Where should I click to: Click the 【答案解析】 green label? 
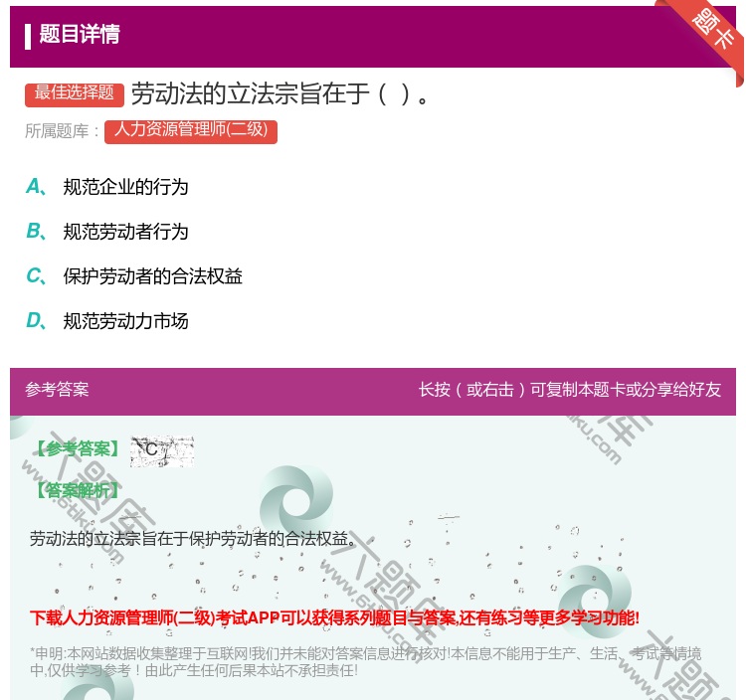pos(78,490)
